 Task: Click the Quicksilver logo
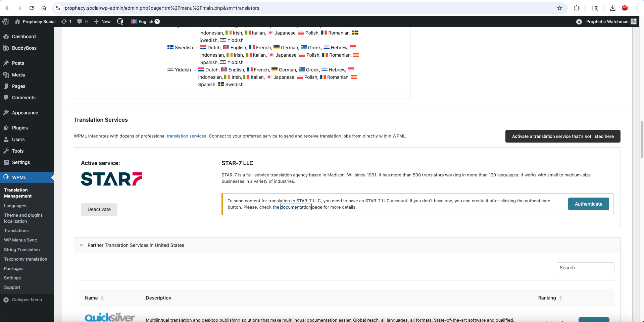click(x=110, y=317)
